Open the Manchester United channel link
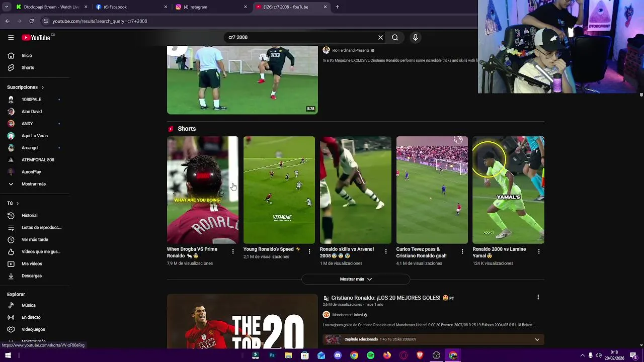644x362 pixels. (x=348, y=315)
